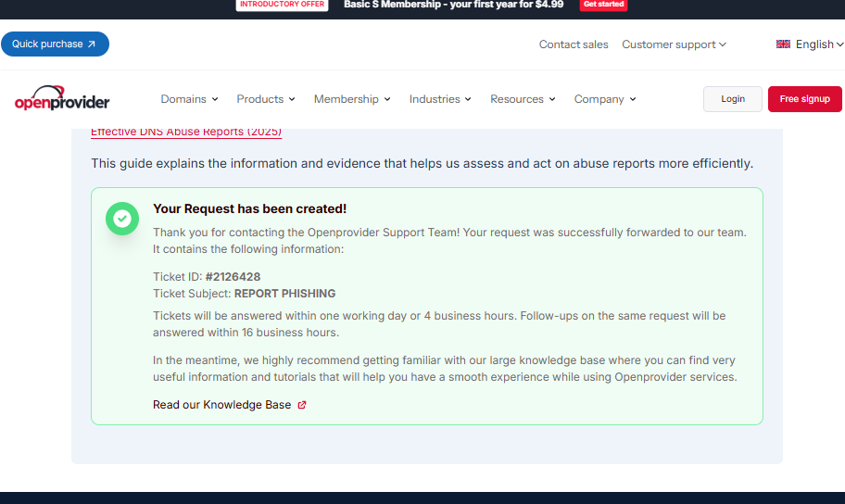The width and height of the screenshot is (845, 504).
Task: Click the ticket ID #2126428
Action: point(233,277)
